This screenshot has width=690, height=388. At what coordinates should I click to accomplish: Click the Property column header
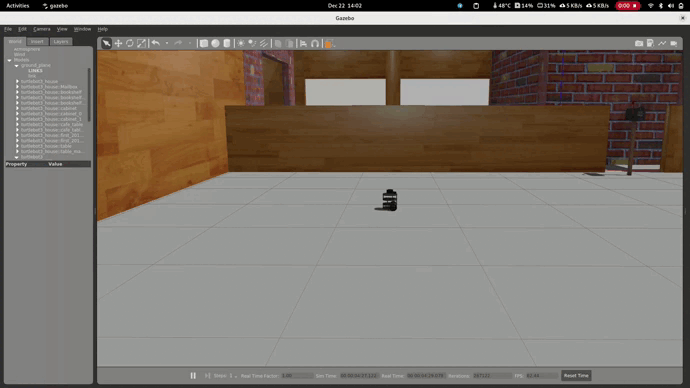16,164
